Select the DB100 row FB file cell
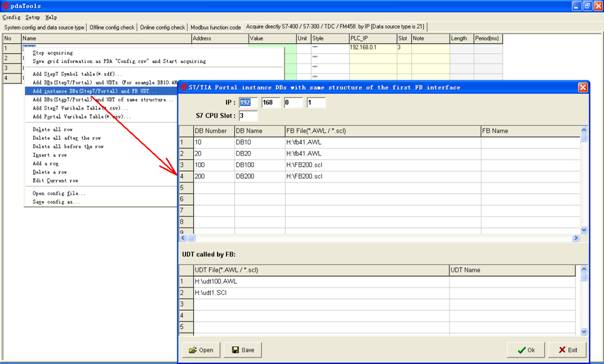Image resolution: width=604 pixels, height=364 pixels. [383, 165]
